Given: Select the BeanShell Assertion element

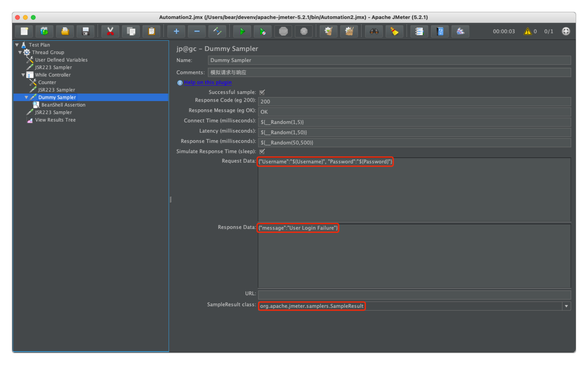Looking at the screenshot, I should 63,105.
